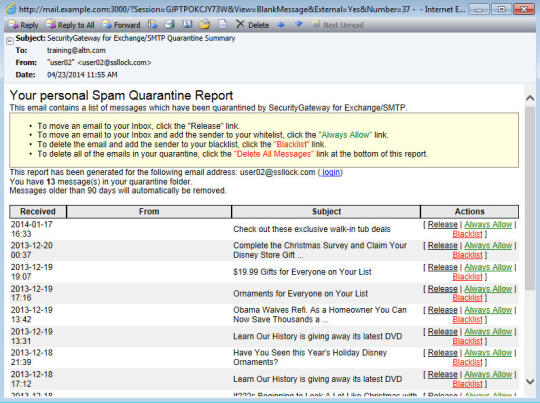
Task: Click the Subject column header
Action: (326, 211)
